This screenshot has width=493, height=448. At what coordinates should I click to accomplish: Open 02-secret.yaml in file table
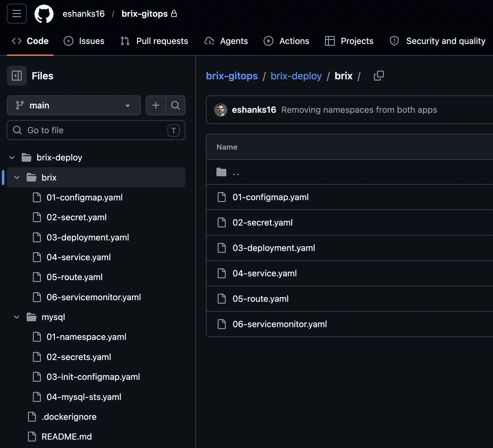[x=263, y=222]
